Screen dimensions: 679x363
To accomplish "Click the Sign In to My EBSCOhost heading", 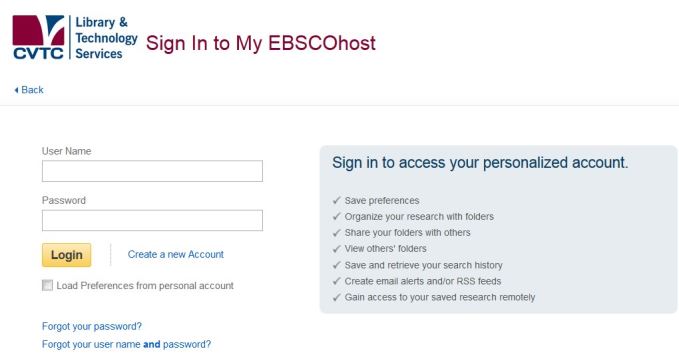I will point(261,43).
